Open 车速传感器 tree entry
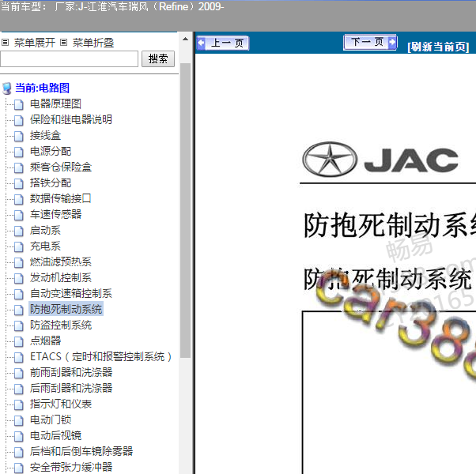The width and height of the screenshot is (476, 474). click(x=55, y=214)
